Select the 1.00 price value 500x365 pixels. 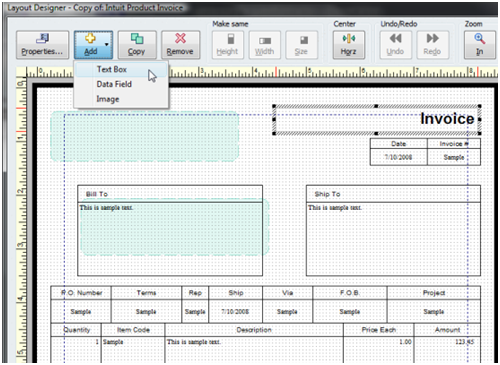pyautogui.click(x=406, y=342)
